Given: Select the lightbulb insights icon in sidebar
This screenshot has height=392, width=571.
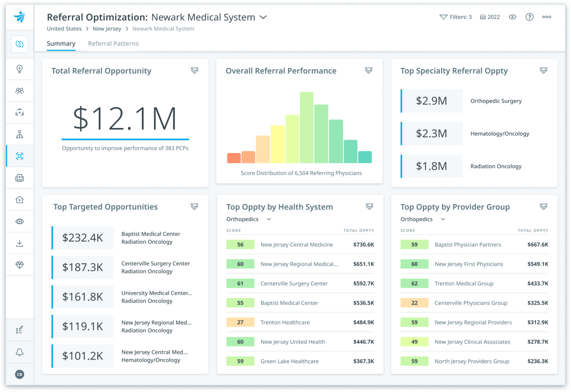Looking at the screenshot, I should (x=20, y=69).
